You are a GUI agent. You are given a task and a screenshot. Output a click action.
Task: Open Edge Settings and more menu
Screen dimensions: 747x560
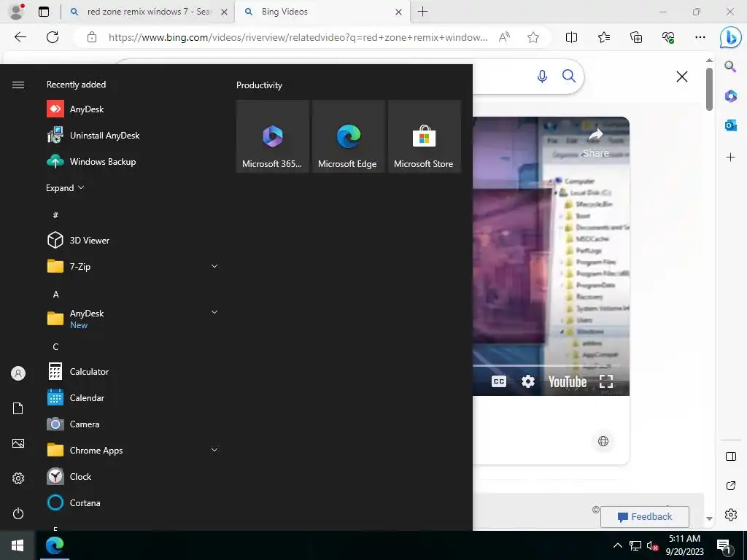click(x=700, y=37)
